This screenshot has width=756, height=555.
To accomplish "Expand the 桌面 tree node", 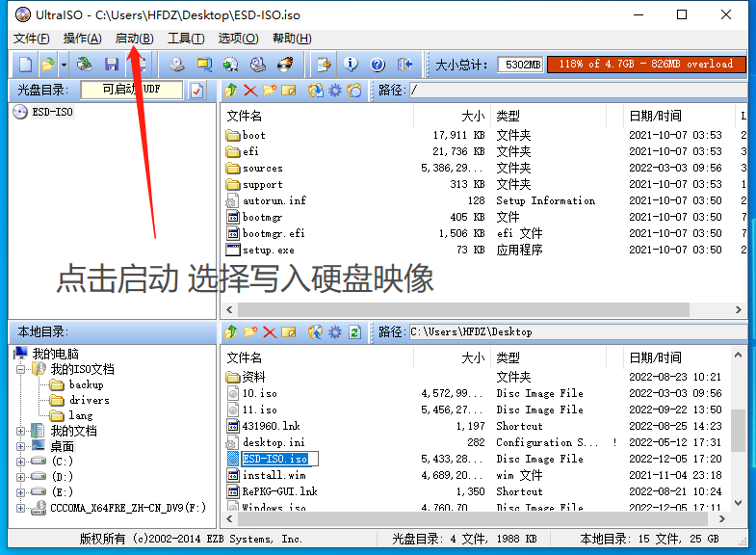I will pos(20,446).
